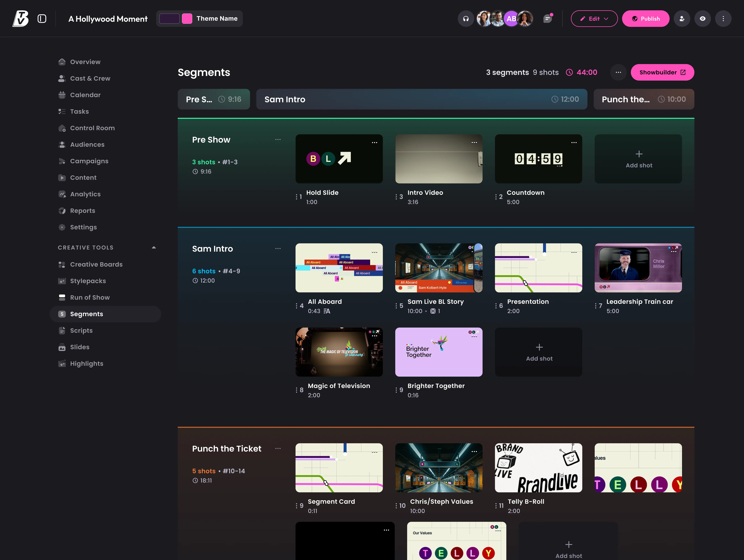The image size is (744, 560).
Task: Open Highlights in the sidebar
Action: click(86, 364)
